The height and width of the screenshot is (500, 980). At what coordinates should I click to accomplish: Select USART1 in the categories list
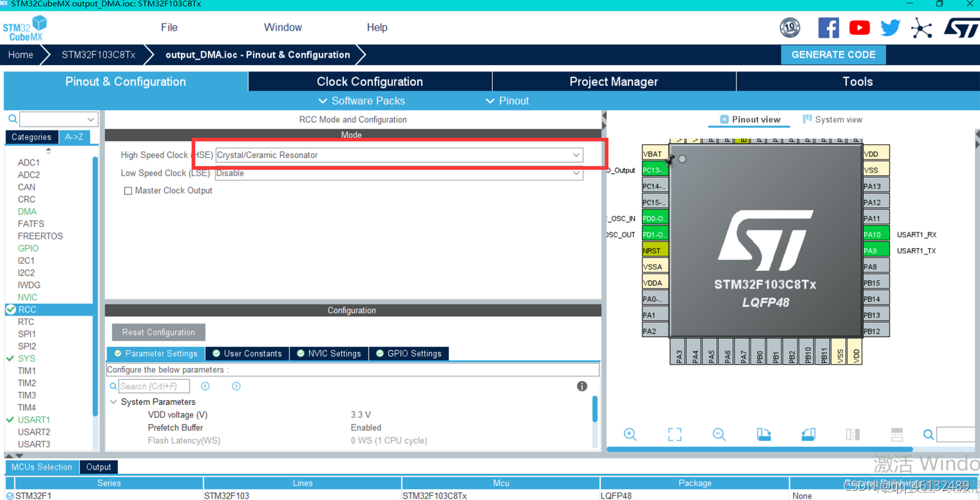tap(33, 419)
